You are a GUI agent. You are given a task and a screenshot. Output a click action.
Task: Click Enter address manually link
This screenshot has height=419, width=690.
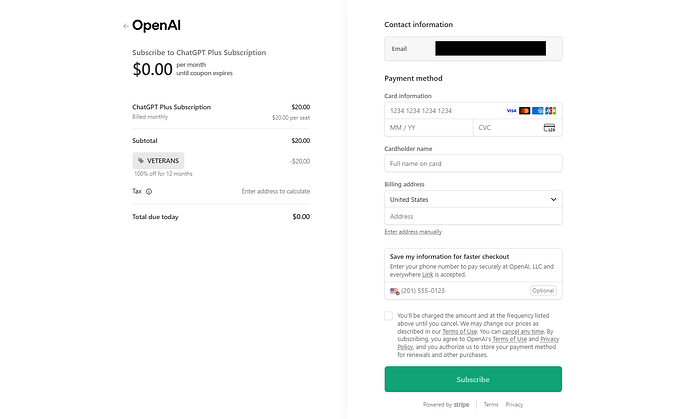point(413,232)
